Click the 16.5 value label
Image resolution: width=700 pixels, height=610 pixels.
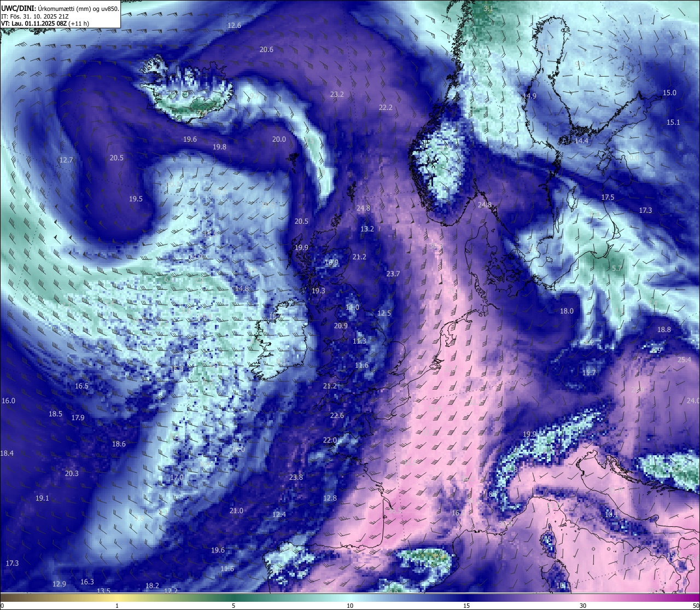[x=81, y=386]
